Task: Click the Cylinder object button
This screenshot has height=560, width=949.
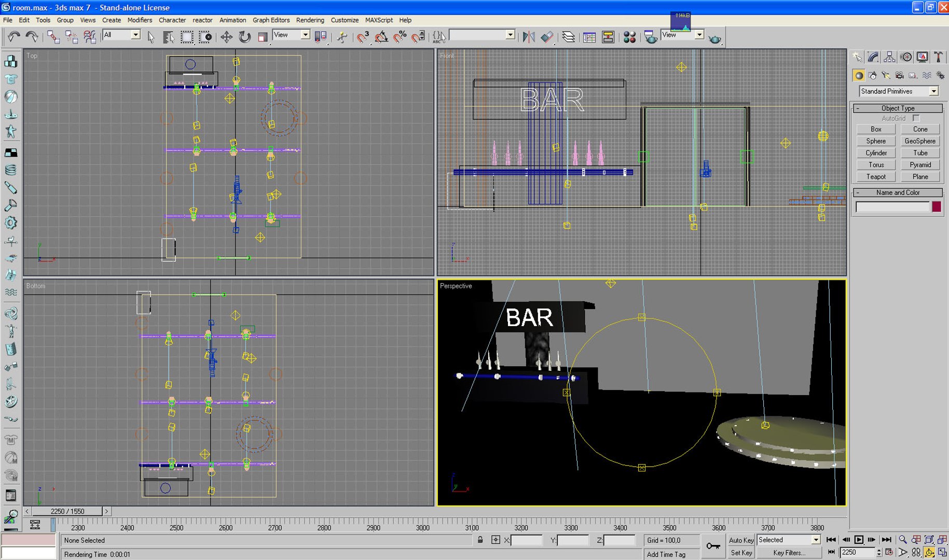Action: click(x=876, y=153)
